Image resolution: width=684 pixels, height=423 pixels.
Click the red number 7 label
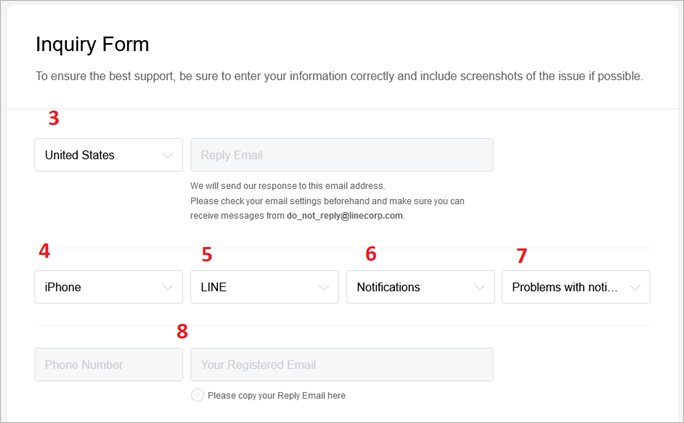point(521,256)
